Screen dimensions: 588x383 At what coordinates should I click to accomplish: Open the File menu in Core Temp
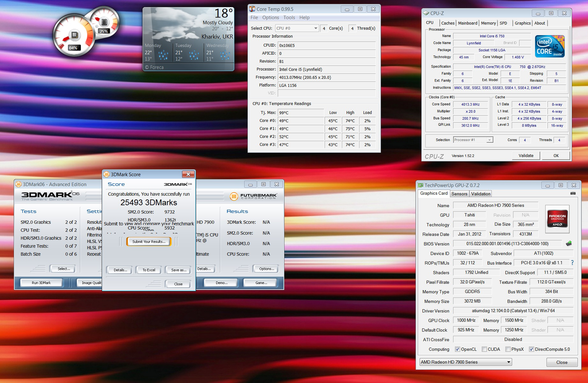pos(254,18)
